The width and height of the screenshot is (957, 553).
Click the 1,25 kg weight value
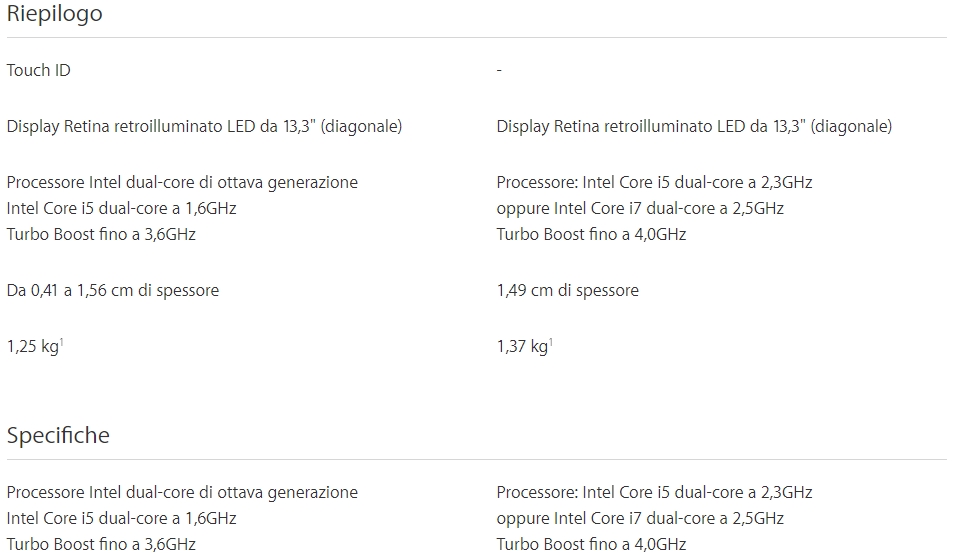point(32,347)
